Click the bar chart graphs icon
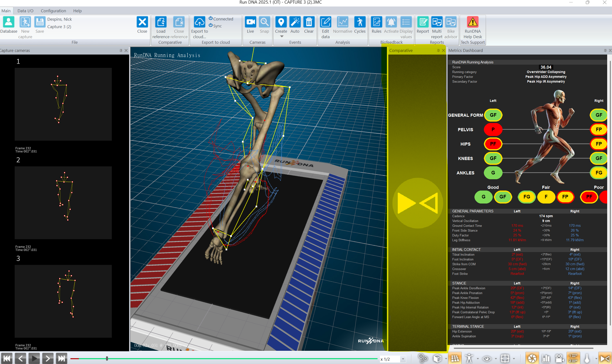 click(546, 358)
